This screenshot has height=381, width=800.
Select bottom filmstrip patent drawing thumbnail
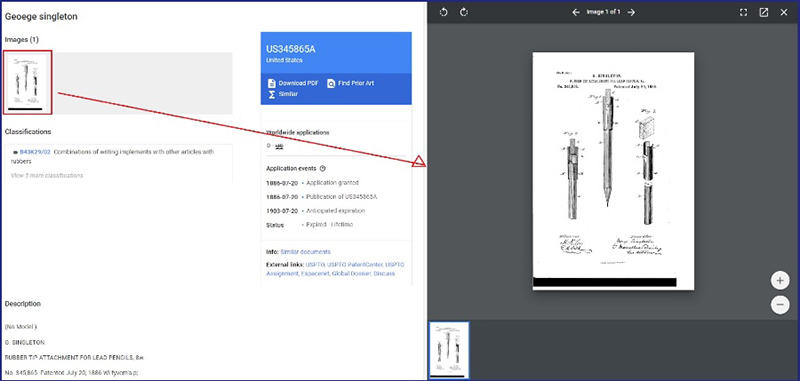(449, 350)
